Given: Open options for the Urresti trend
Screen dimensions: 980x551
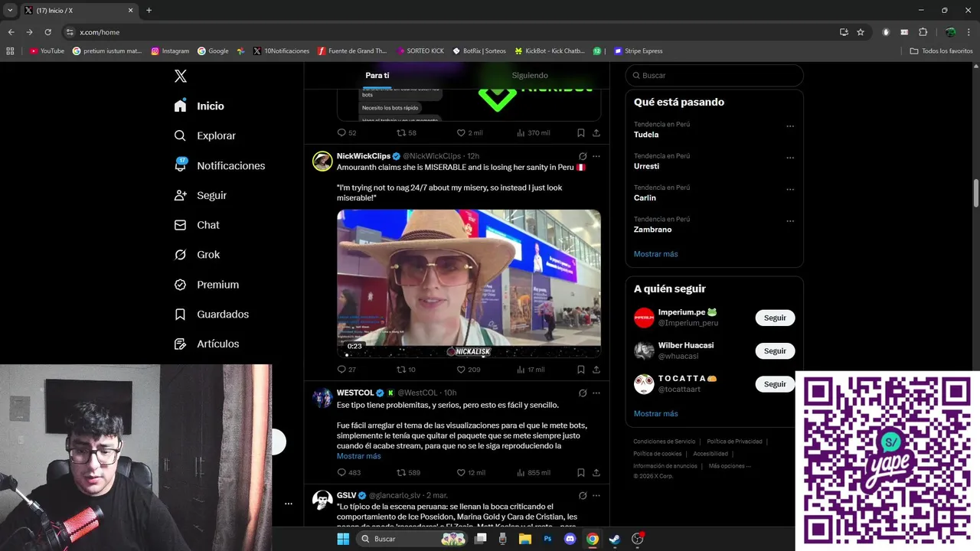Looking at the screenshot, I should click(x=790, y=158).
